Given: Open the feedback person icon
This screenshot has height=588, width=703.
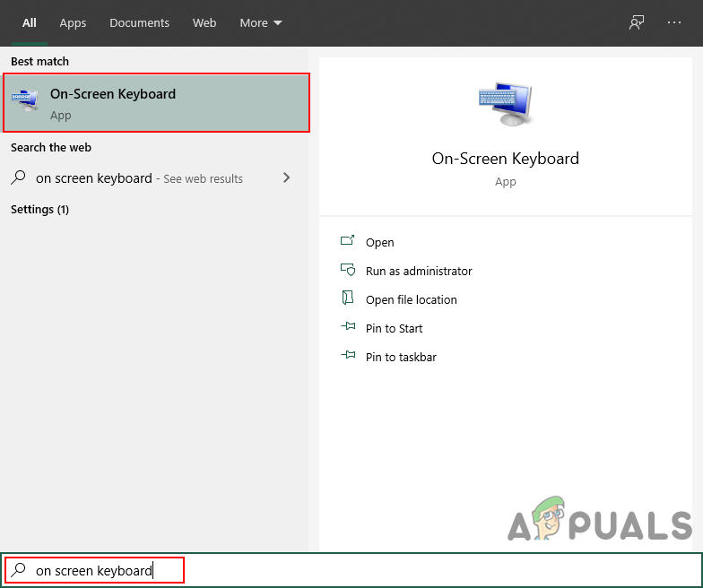Looking at the screenshot, I should (x=637, y=22).
